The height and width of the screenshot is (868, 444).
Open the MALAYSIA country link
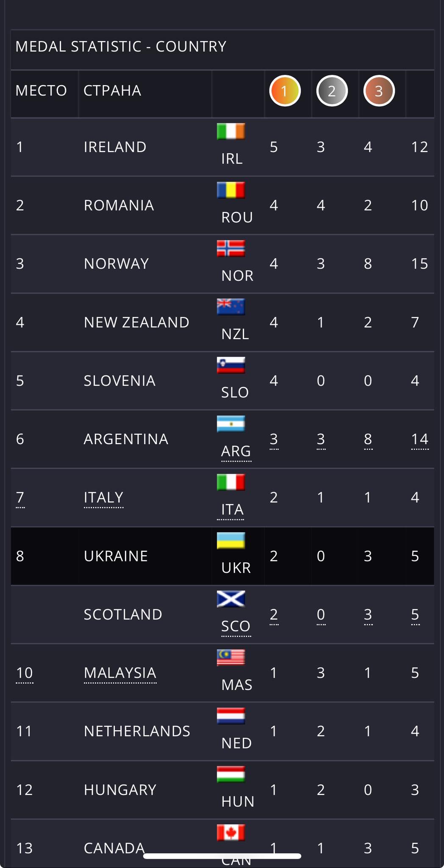(x=120, y=673)
